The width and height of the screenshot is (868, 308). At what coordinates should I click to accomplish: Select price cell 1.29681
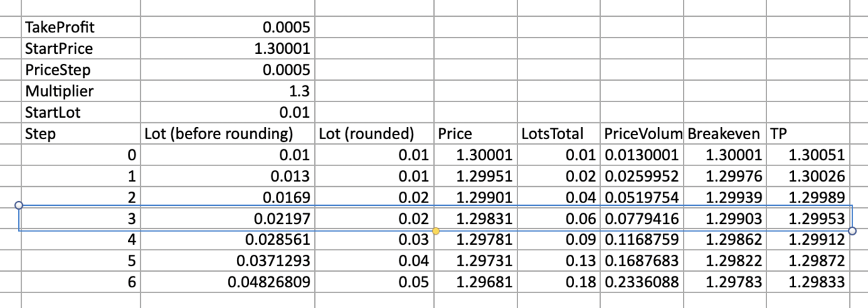coord(476,282)
